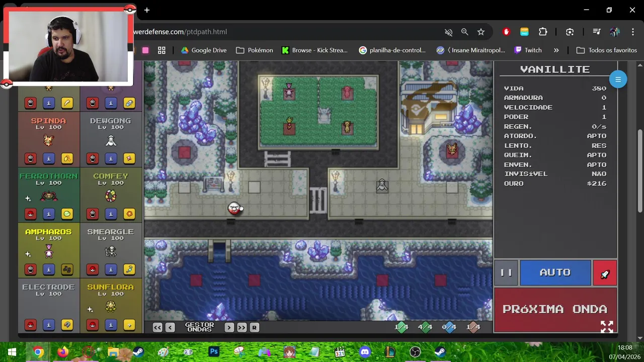Open Discord from taskbar
This screenshot has height=362, width=644.
pyautogui.click(x=365, y=352)
